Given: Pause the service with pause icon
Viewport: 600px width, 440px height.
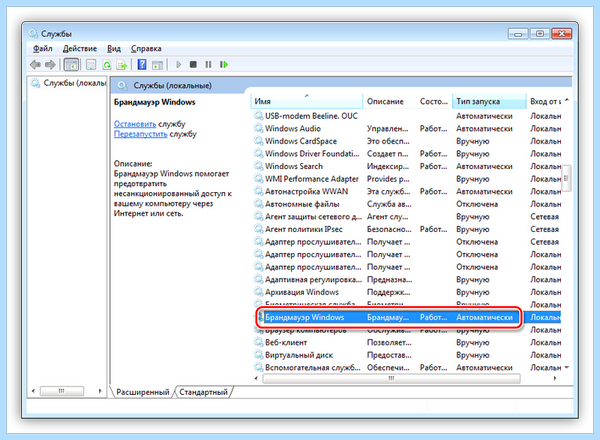Looking at the screenshot, I should (208, 64).
